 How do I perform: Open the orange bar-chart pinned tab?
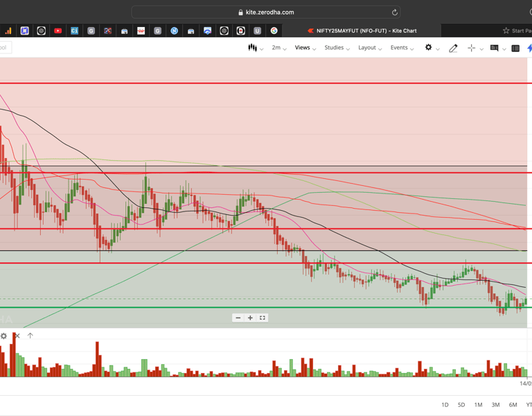(8, 31)
